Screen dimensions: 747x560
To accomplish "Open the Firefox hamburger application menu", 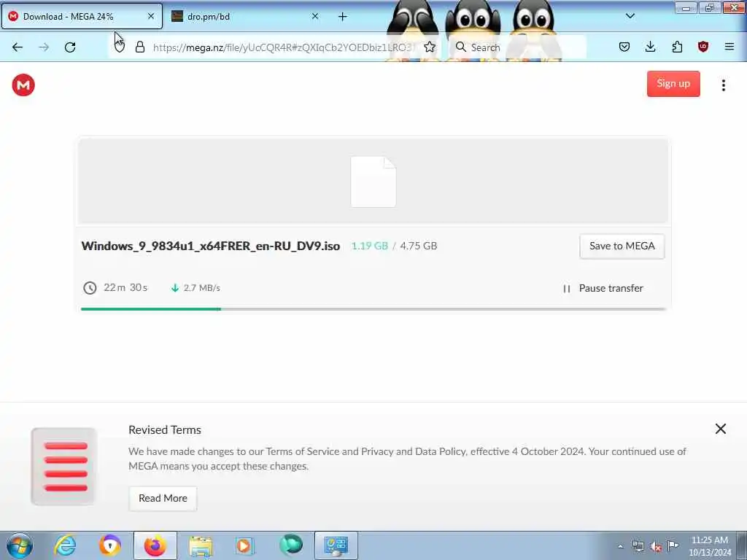I will [x=729, y=47].
